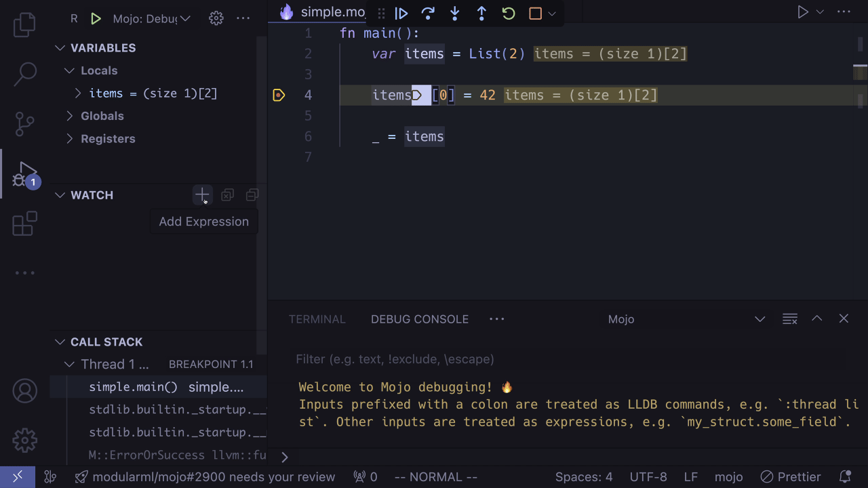Expand the Registers scope

point(69,139)
